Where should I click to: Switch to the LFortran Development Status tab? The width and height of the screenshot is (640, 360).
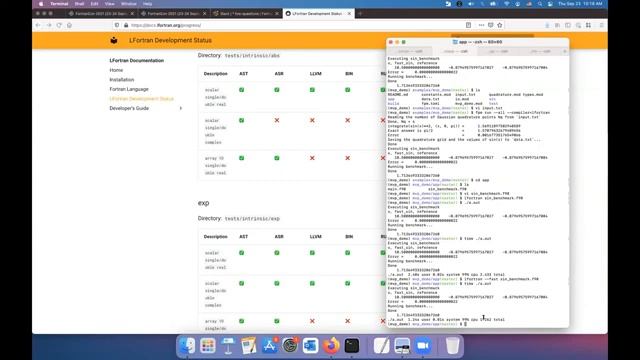[318, 13]
